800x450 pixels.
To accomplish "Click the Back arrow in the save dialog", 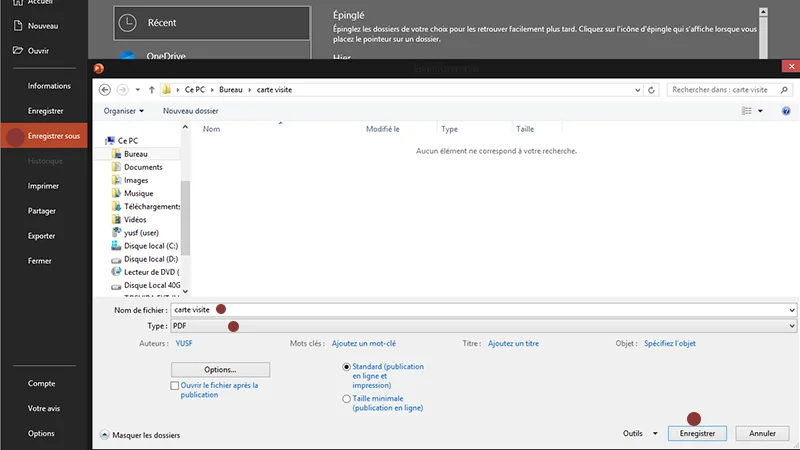I will tap(105, 90).
